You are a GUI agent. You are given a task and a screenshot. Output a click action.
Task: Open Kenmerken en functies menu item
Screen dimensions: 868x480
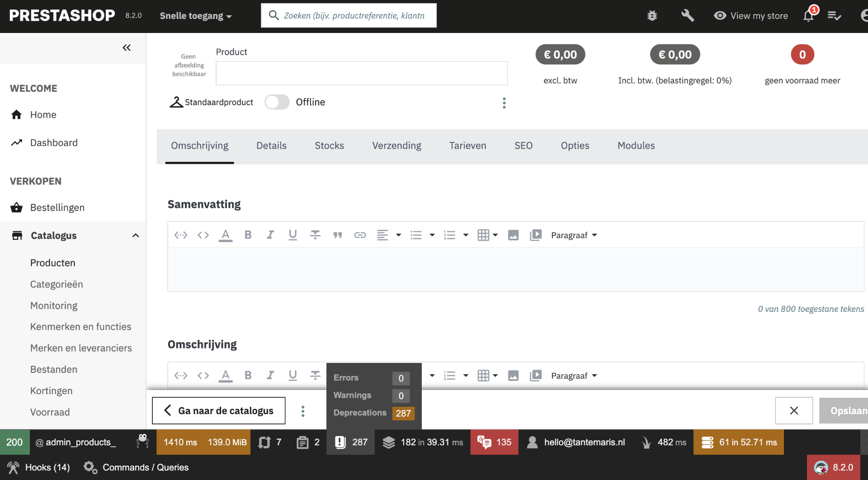coord(80,327)
